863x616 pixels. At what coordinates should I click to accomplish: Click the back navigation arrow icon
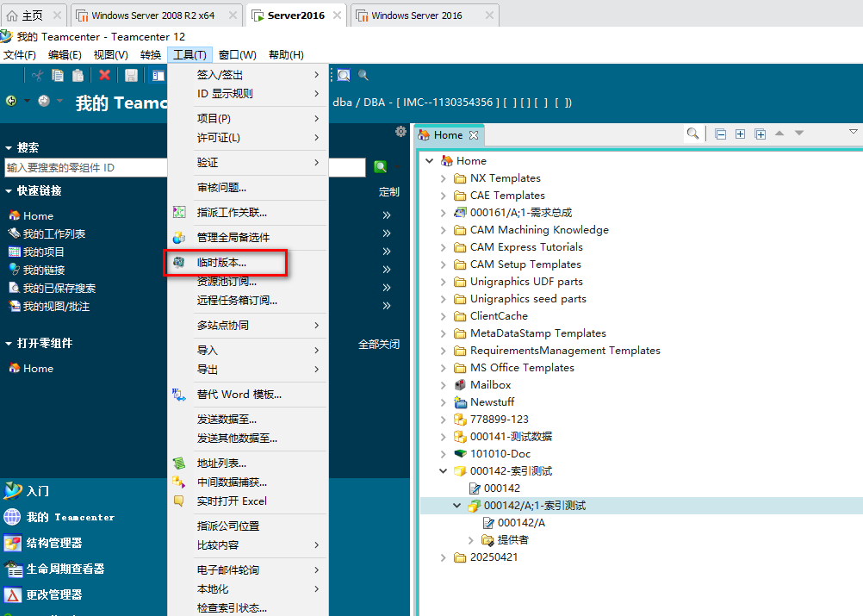click(11, 101)
